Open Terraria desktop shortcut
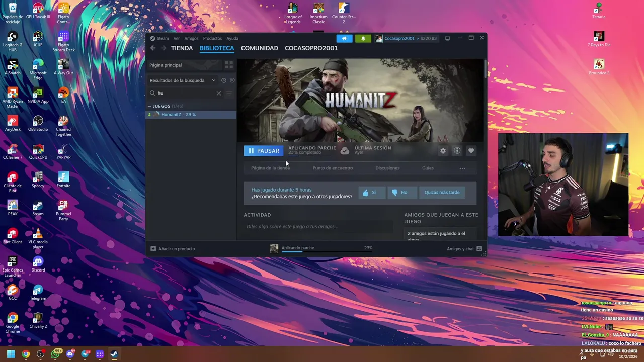644x362 pixels. click(x=599, y=11)
